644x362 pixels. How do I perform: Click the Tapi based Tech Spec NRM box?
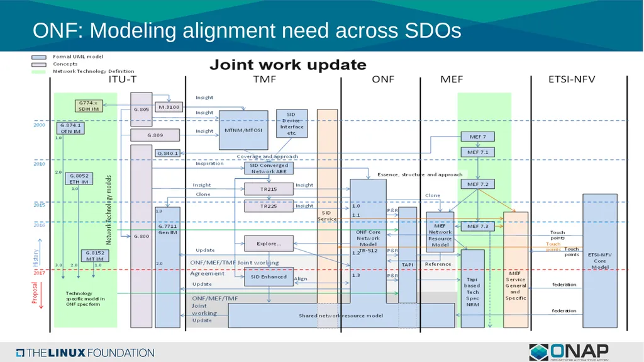tap(472, 289)
